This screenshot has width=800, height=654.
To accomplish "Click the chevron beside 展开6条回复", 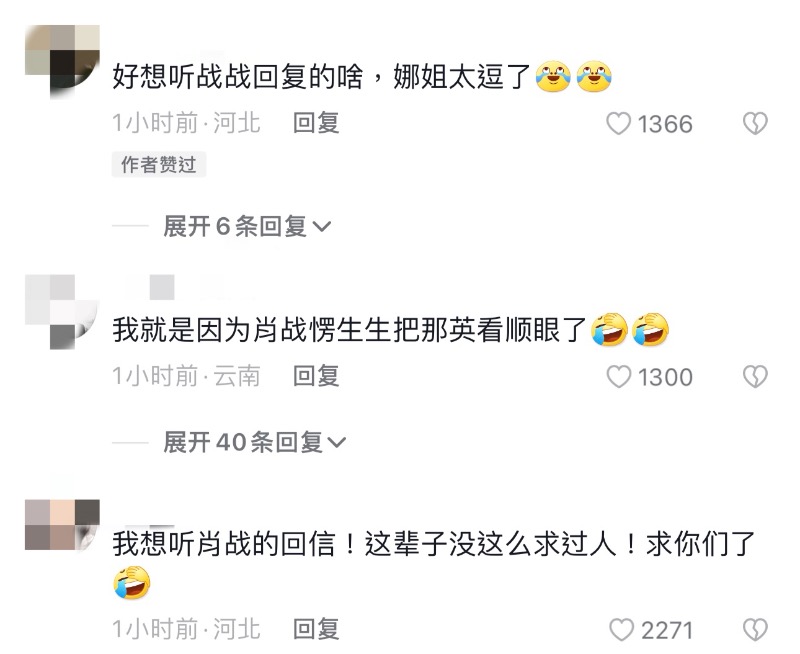I will (x=321, y=227).
